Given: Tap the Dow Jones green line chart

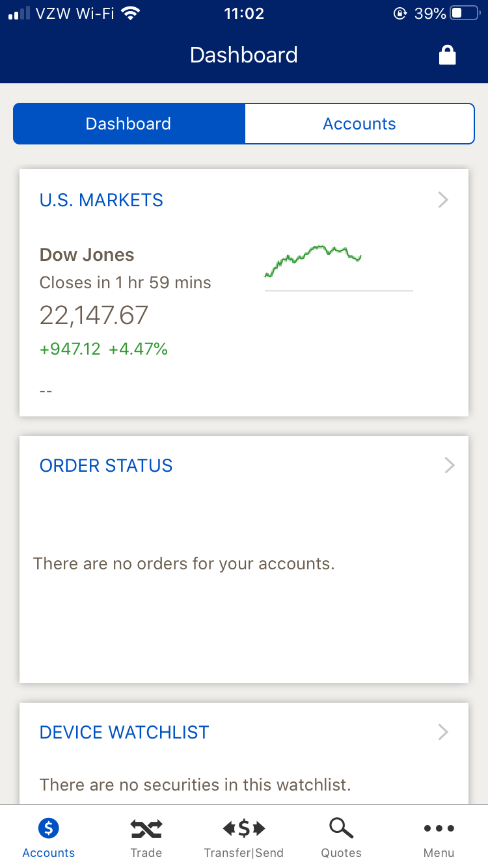Looking at the screenshot, I should click(x=314, y=260).
